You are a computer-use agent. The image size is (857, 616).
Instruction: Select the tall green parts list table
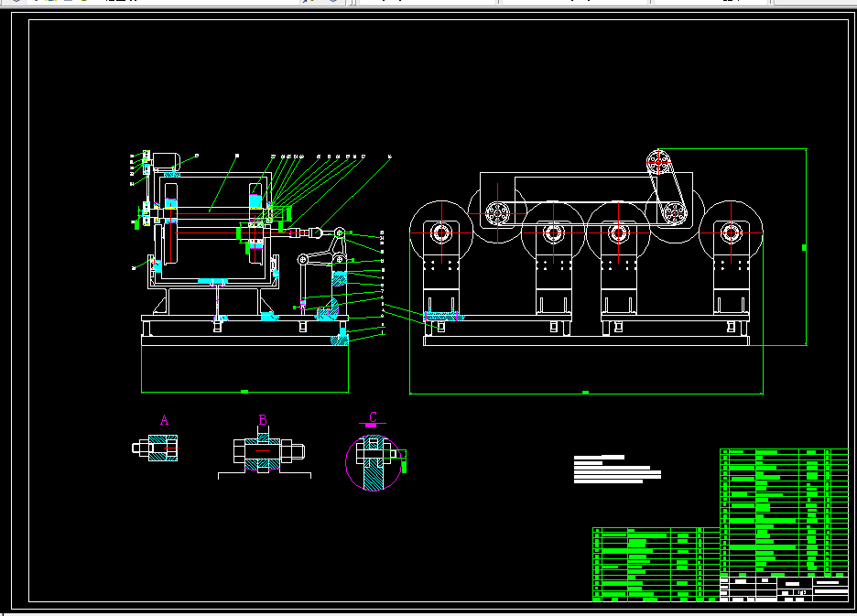(x=784, y=513)
